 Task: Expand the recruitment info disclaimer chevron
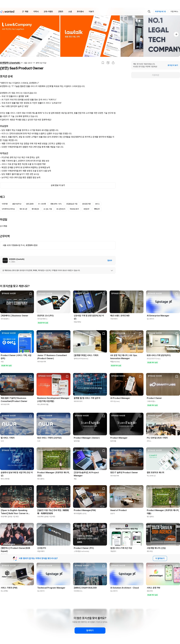tap(112, 270)
